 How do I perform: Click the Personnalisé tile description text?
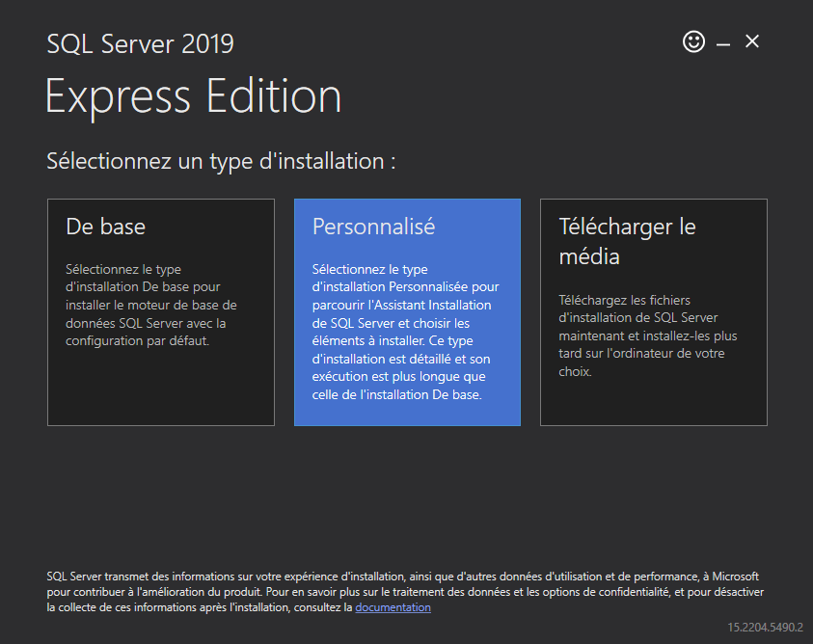tap(405, 333)
